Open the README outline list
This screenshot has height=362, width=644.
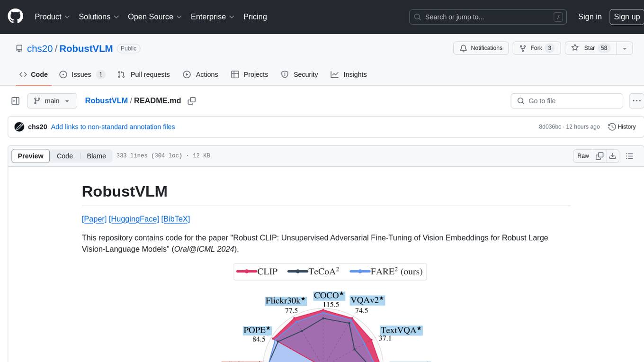(629, 156)
